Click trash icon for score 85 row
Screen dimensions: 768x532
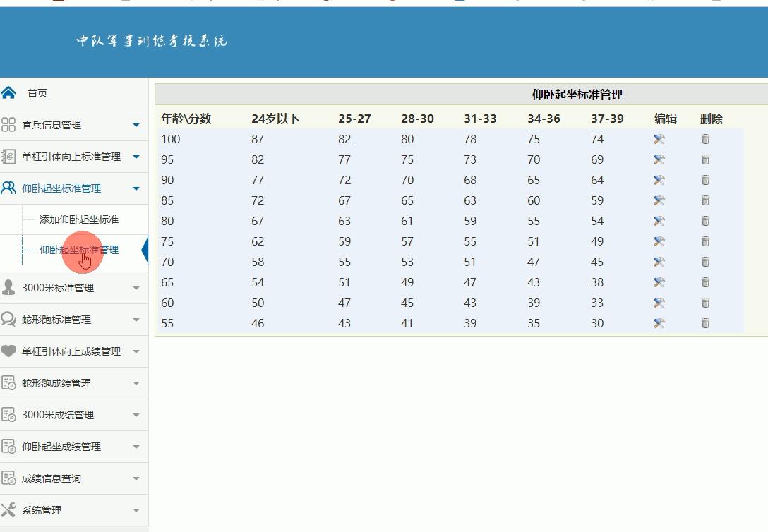(705, 200)
